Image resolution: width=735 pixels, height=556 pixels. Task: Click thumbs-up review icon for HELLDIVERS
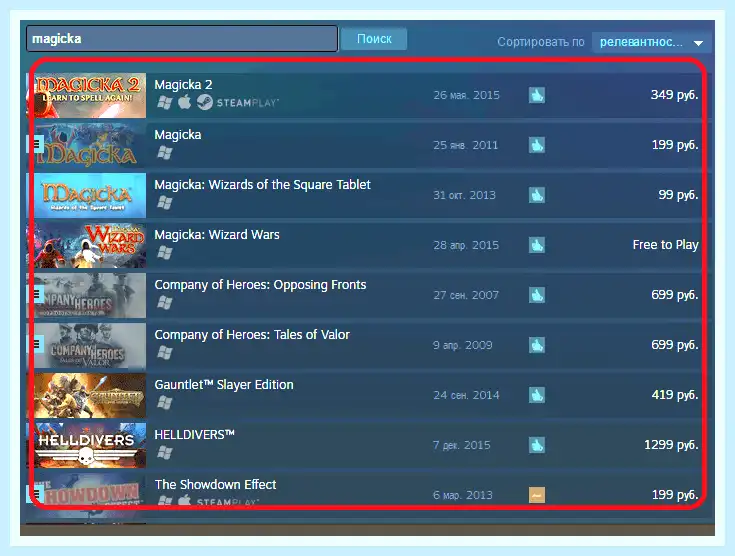click(x=537, y=445)
